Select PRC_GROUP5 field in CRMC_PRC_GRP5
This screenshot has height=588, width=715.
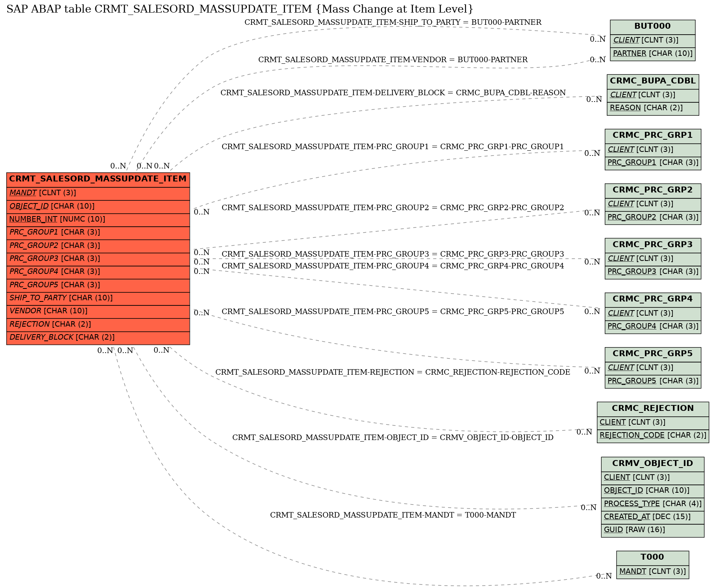(x=653, y=381)
